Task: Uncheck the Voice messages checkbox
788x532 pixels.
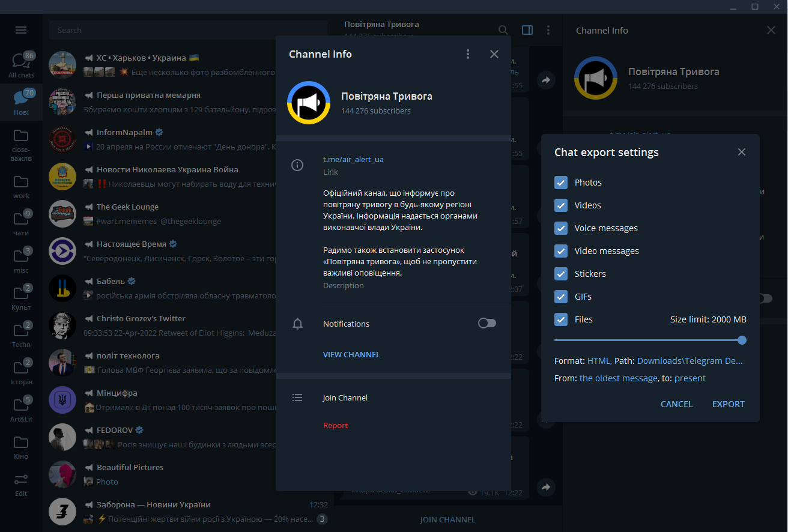Action: tap(561, 228)
